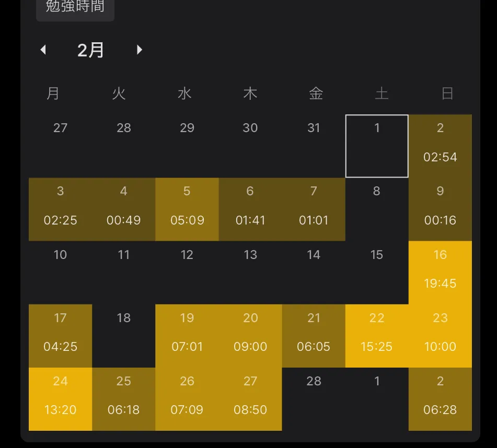This screenshot has width=497, height=448.
Task: Select February 17 cell showing 04:25
Action: tap(60, 336)
